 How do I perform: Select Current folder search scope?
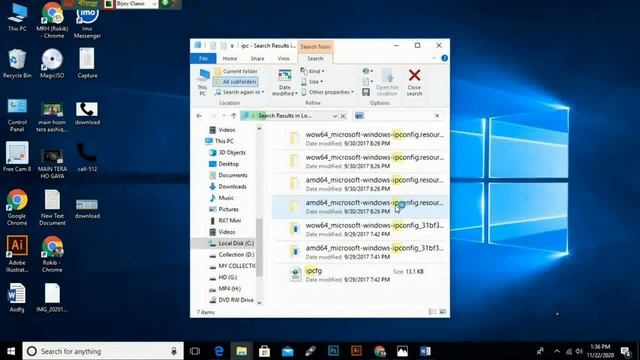(x=236, y=71)
